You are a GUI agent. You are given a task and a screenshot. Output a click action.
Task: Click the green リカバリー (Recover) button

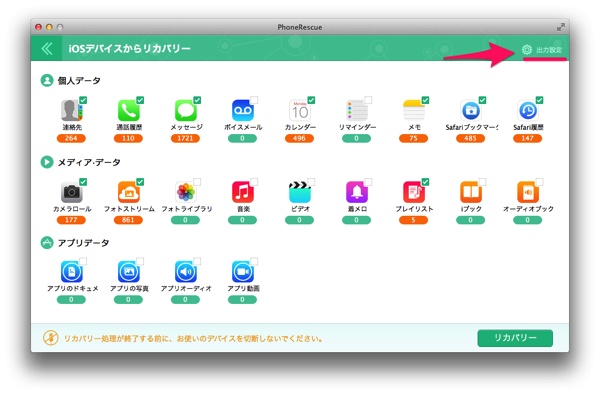(515, 338)
